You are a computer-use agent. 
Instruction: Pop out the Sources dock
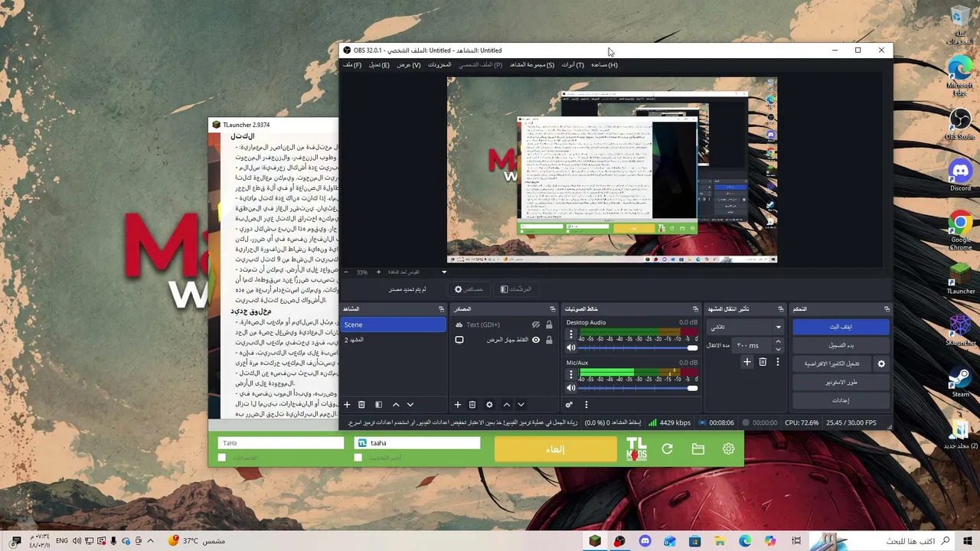(x=552, y=309)
